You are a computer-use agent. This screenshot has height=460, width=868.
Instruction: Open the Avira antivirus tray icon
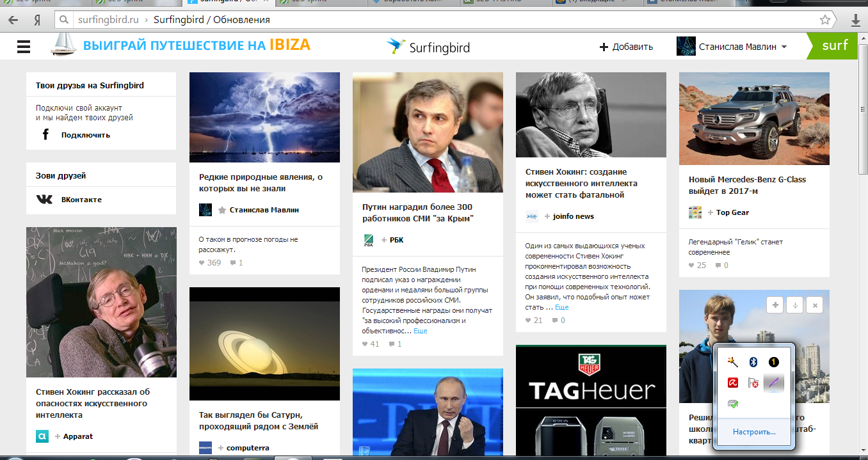click(x=733, y=383)
